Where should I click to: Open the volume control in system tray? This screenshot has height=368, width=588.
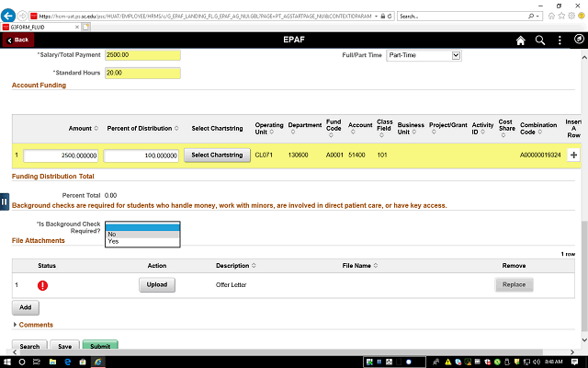[536, 362]
